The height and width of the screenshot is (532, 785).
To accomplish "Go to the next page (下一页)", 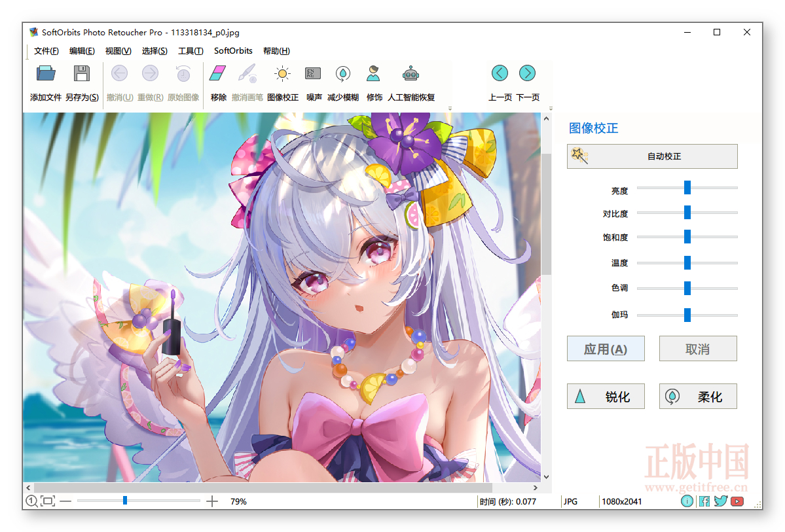I will tap(527, 73).
